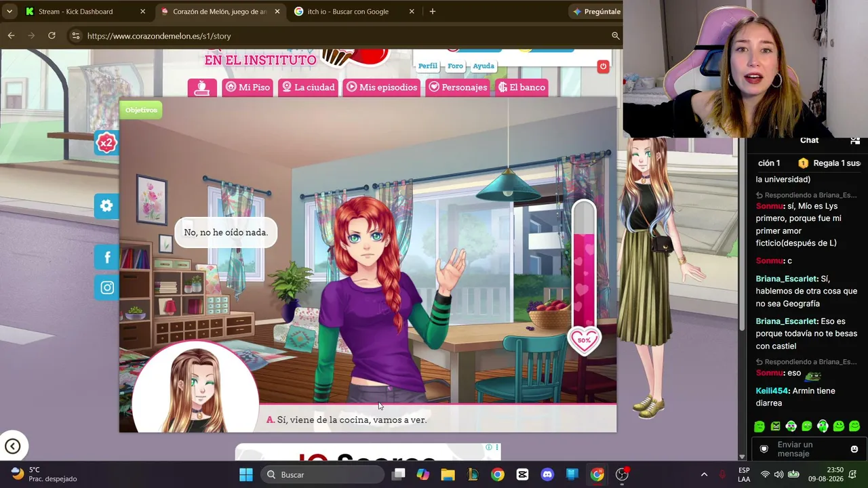Viewport: 868px width, 488px height.
Task: Open Task View on taskbar
Action: click(x=398, y=474)
